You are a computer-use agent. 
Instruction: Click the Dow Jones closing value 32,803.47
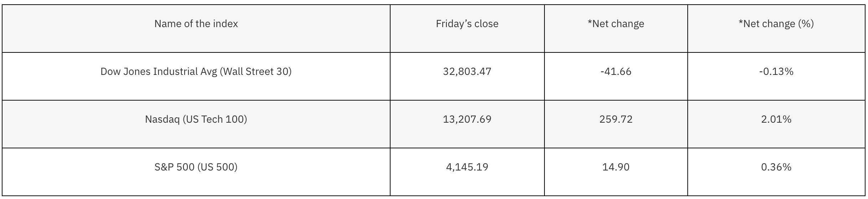pyautogui.click(x=467, y=72)
